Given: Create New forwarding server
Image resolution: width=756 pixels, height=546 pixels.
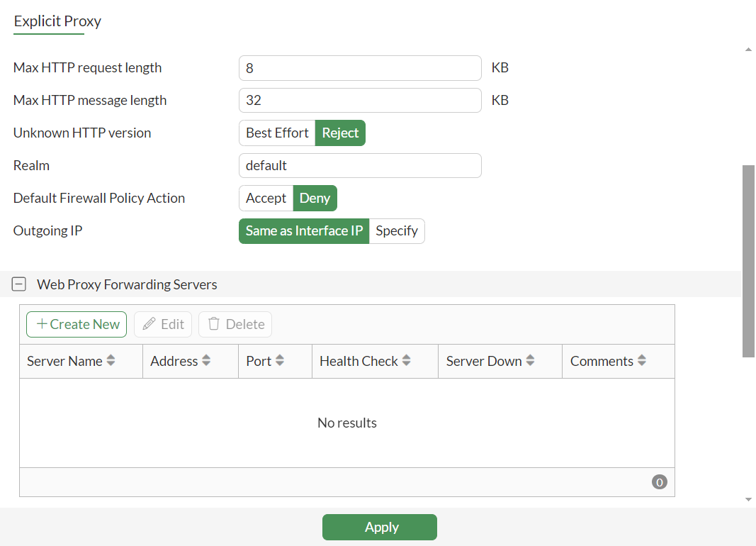Looking at the screenshot, I should coord(77,324).
